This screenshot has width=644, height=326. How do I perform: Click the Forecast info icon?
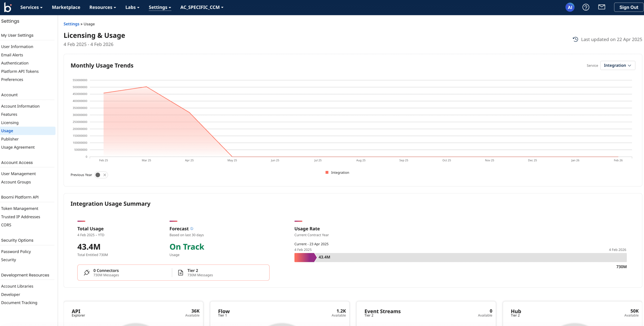coord(192,229)
